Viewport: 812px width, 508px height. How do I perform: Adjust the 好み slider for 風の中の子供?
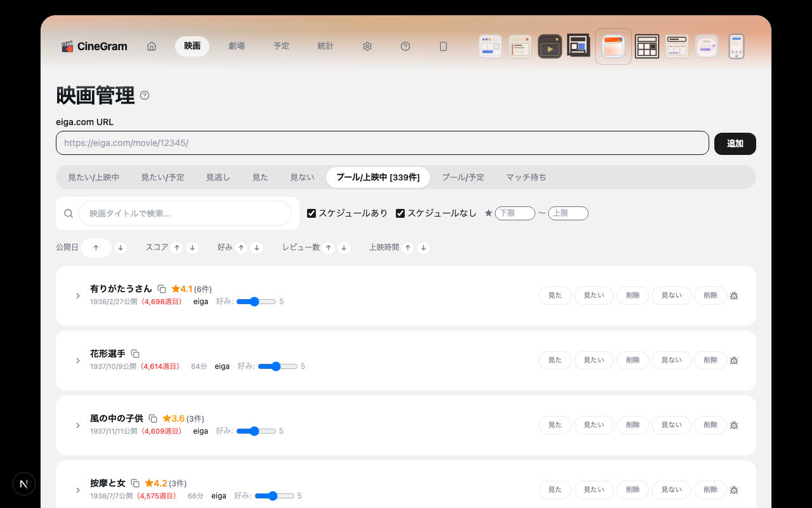click(256, 431)
